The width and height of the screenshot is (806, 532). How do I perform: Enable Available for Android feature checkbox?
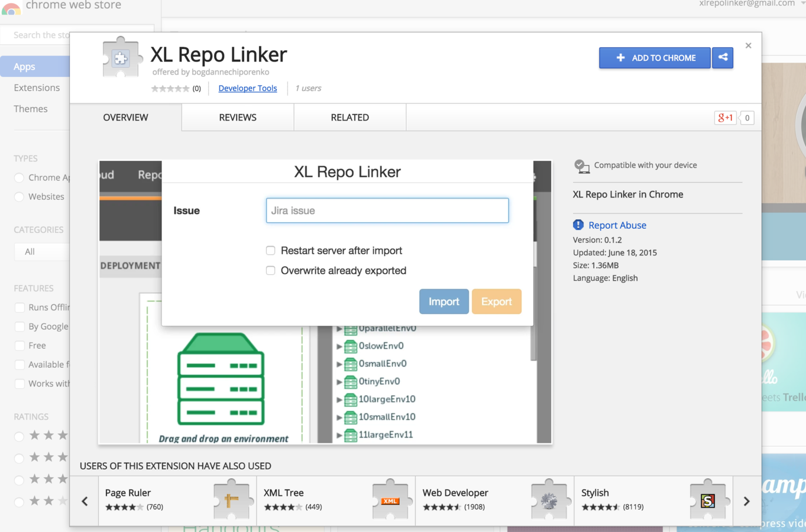click(x=20, y=365)
